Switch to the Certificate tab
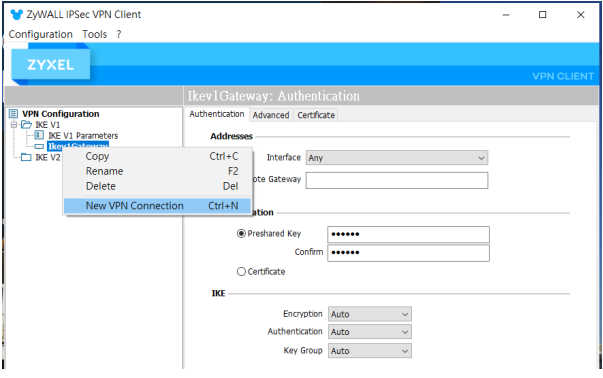The width and height of the screenshot is (603, 378). (316, 115)
